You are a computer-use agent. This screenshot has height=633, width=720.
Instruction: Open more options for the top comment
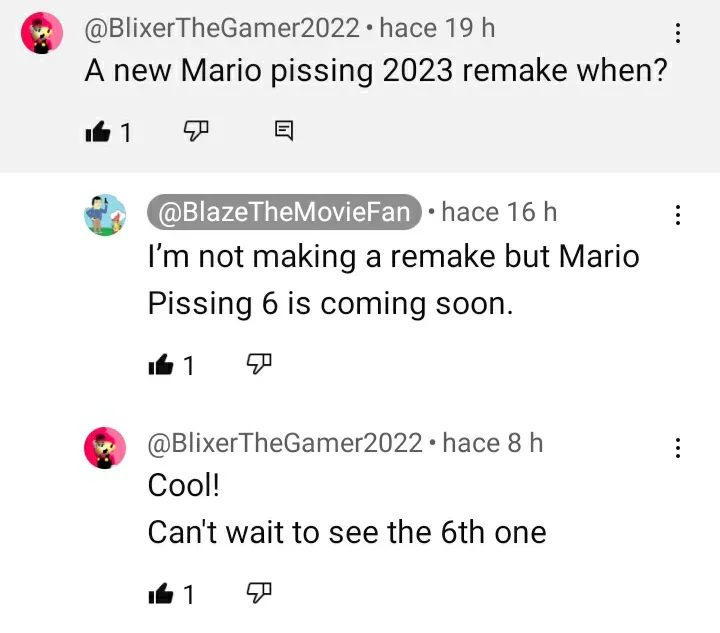click(x=678, y=34)
